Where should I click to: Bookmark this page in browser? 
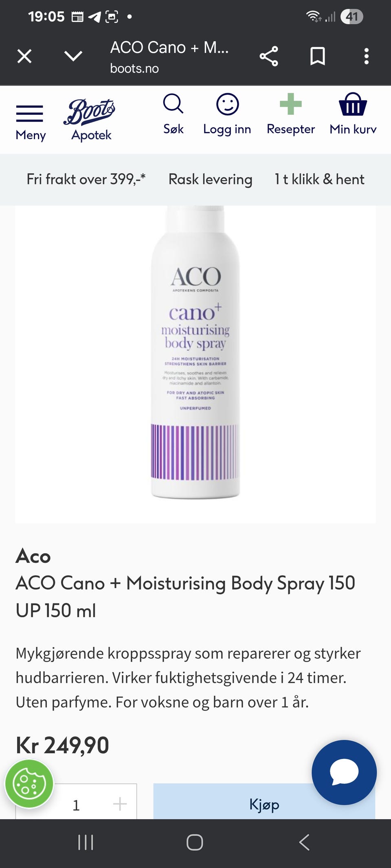(318, 56)
